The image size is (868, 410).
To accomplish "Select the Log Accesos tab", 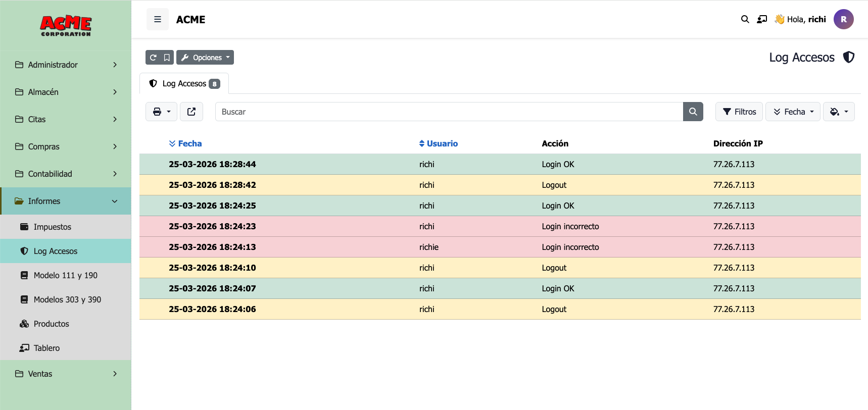I will pyautogui.click(x=184, y=84).
